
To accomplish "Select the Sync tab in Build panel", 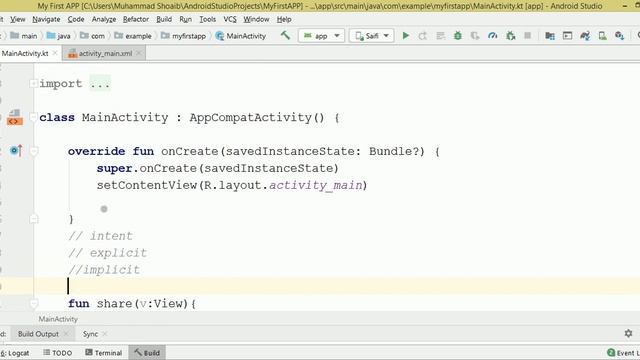I will click(x=90, y=334).
